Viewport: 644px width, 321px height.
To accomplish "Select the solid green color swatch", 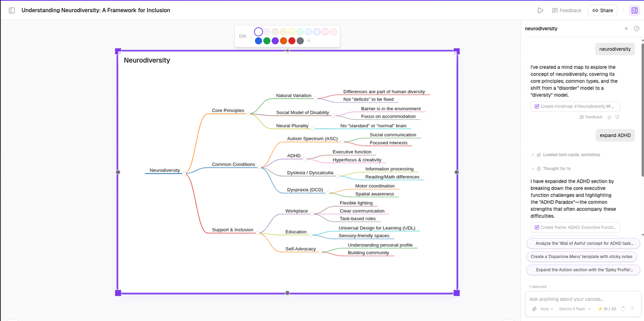I will pyautogui.click(x=267, y=41).
